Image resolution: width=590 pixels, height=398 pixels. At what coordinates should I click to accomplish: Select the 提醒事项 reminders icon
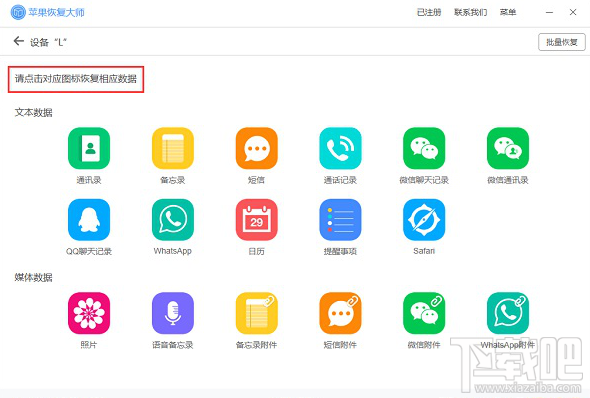(x=340, y=220)
